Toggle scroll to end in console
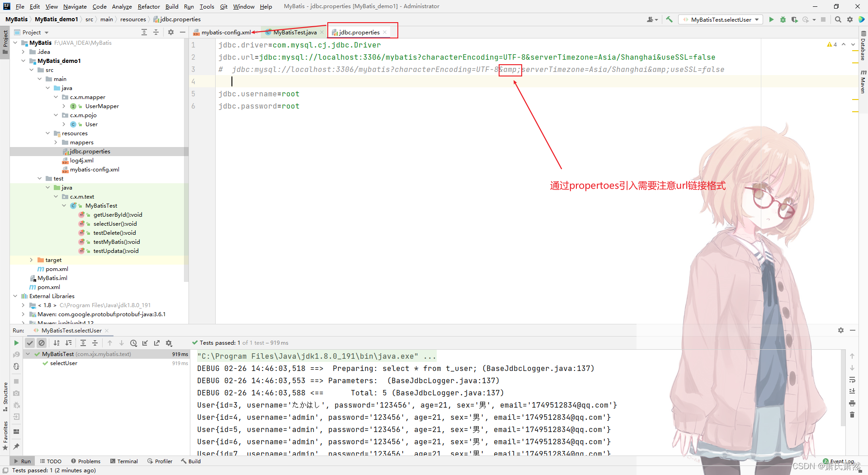868x475 pixels. pos(852,391)
